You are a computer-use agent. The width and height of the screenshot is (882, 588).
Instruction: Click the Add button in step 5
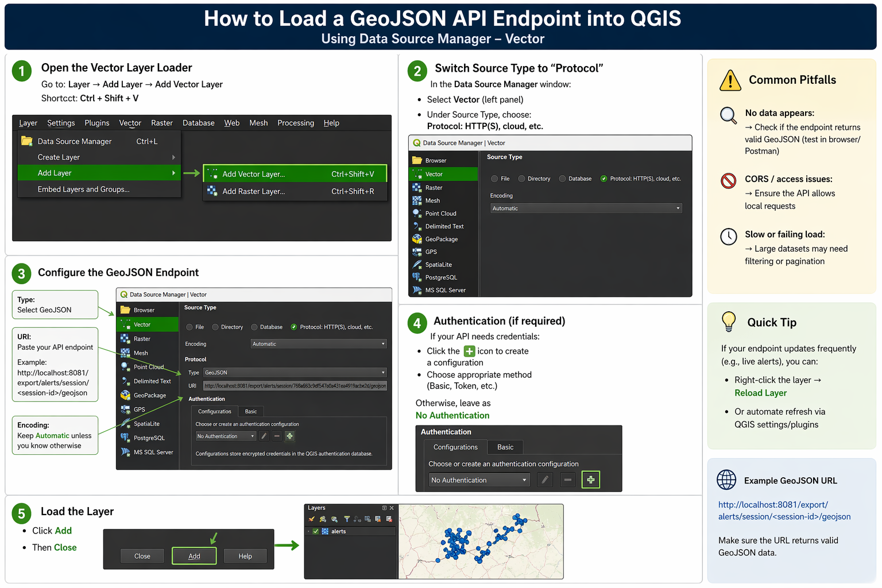[194, 556]
